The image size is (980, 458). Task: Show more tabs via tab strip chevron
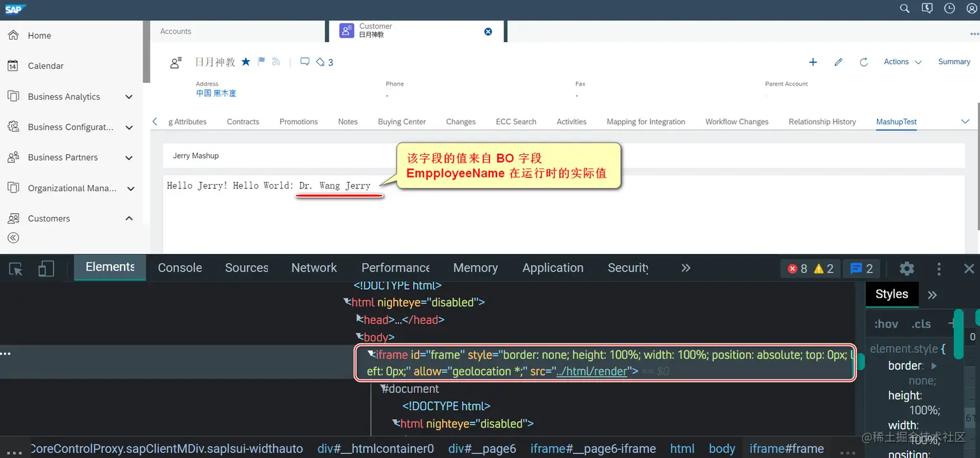pyautogui.click(x=965, y=121)
